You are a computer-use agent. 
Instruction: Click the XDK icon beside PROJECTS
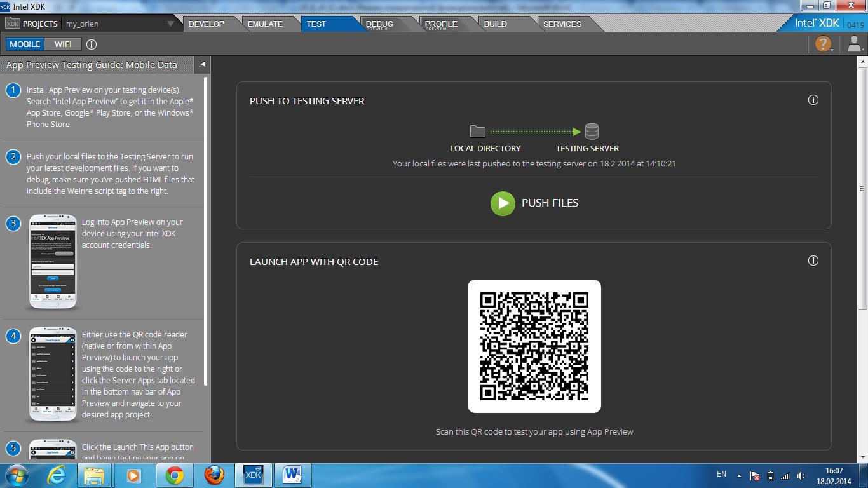pyautogui.click(x=13, y=24)
